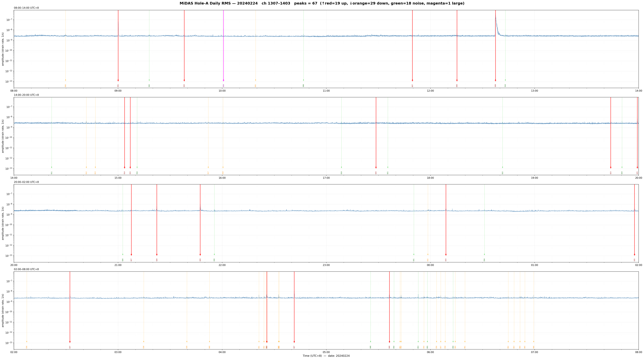The width and height of the screenshot is (644, 359).
Task: Click the orange peak marker labeled 000
Action: 66,80
